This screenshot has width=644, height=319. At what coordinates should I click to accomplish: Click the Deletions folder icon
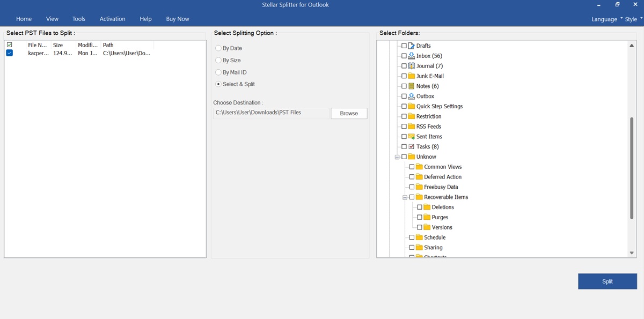[x=427, y=207]
